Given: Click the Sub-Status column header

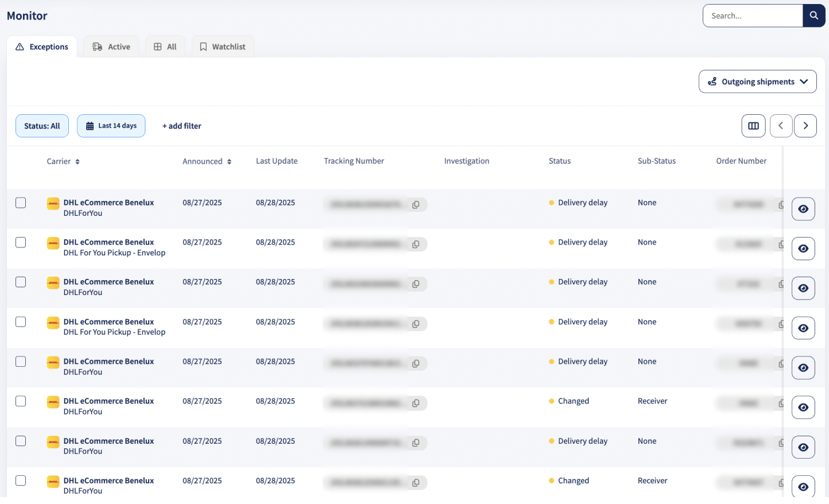Looking at the screenshot, I should pos(657,161).
